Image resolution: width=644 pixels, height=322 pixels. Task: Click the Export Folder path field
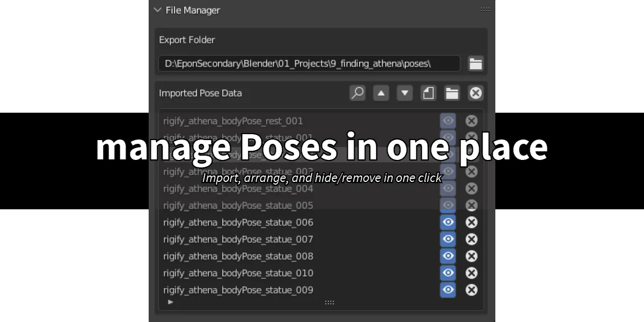pyautogui.click(x=309, y=63)
